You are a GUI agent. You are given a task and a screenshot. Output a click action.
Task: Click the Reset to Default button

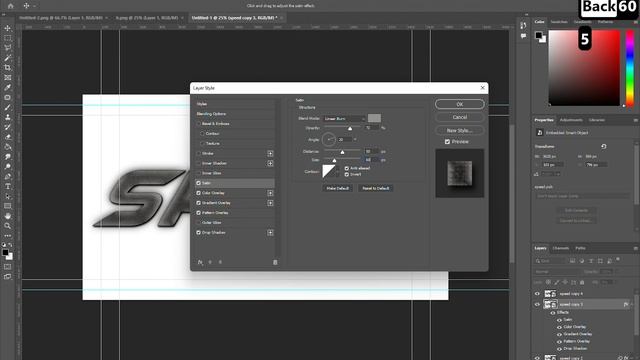[x=376, y=188]
